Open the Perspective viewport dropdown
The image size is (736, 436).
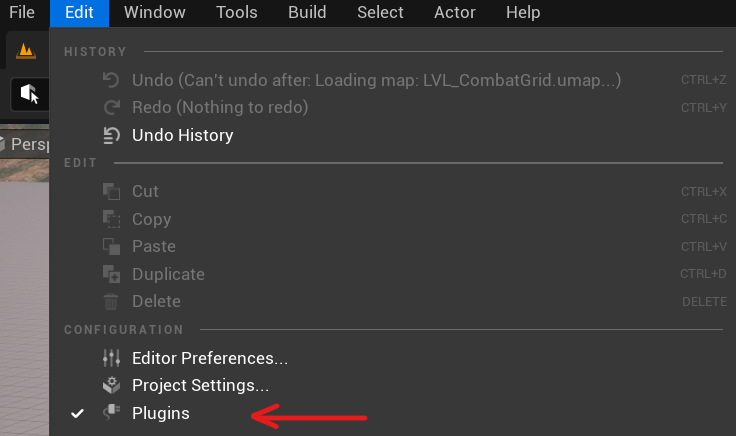click(x=26, y=144)
